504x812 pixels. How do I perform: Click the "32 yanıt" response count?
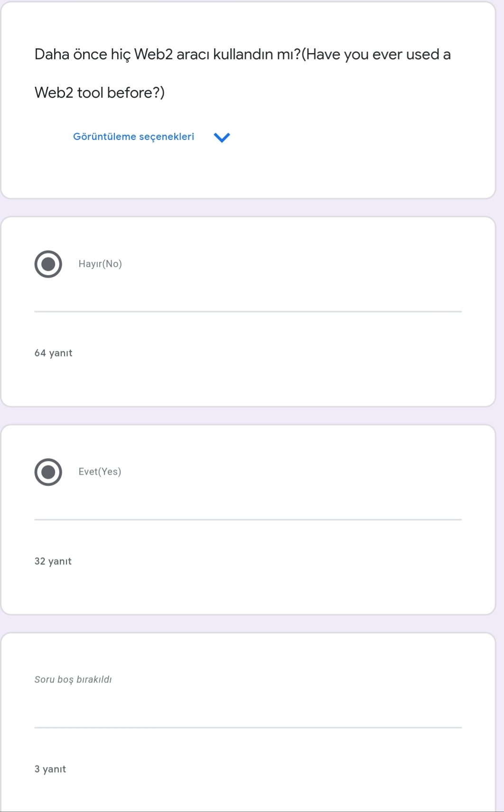53,561
